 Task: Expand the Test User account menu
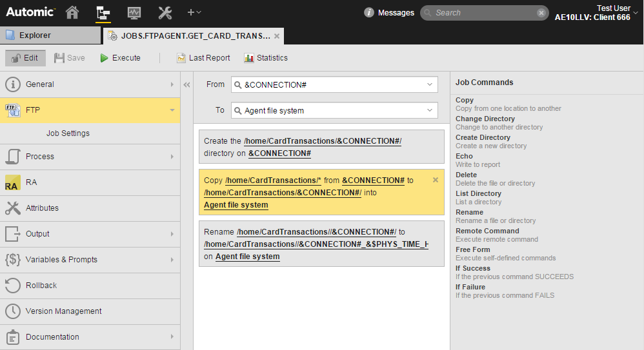click(x=636, y=12)
